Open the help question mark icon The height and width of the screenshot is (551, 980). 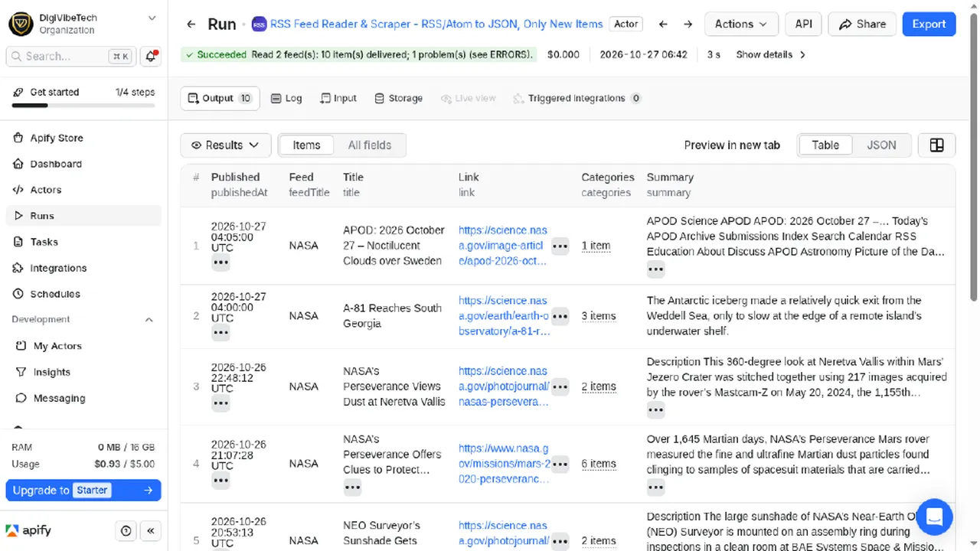point(126,530)
